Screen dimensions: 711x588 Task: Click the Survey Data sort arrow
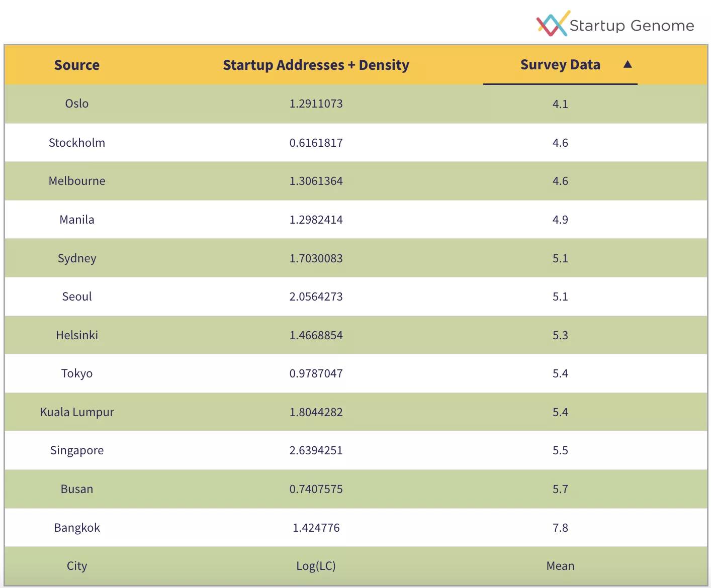pyautogui.click(x=627, y=64)
